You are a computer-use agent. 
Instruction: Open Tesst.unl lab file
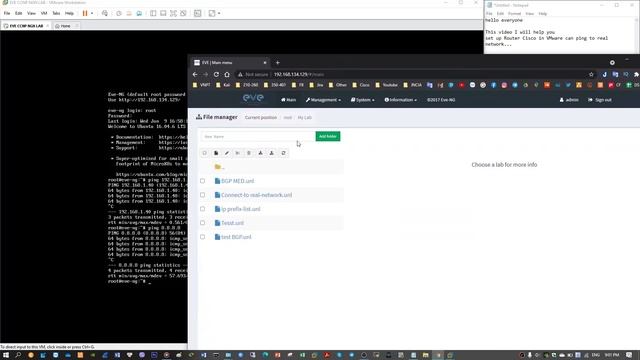click(232, 223)
